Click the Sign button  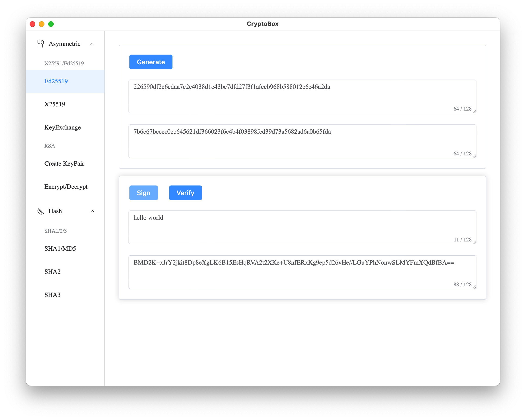144,193
